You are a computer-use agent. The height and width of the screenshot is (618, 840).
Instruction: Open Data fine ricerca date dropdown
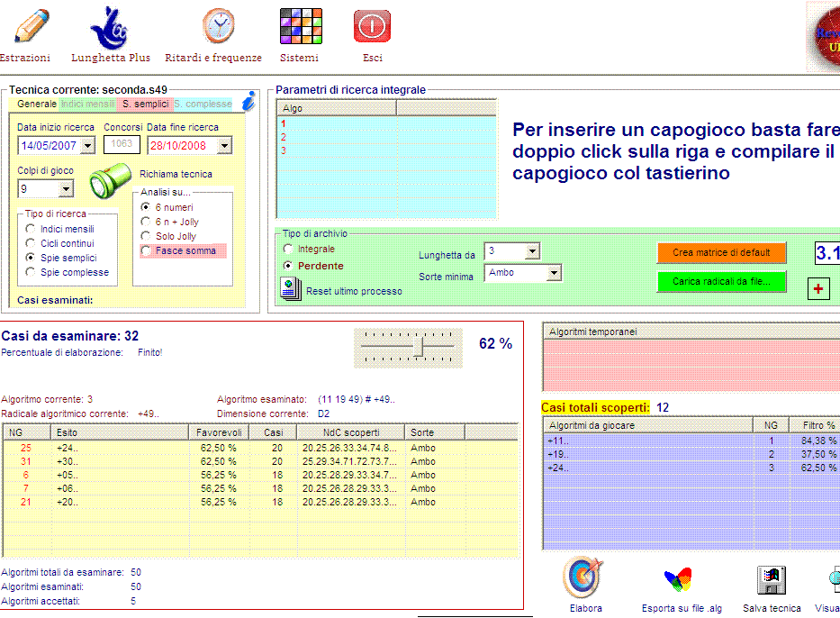[x=225, y=145]
